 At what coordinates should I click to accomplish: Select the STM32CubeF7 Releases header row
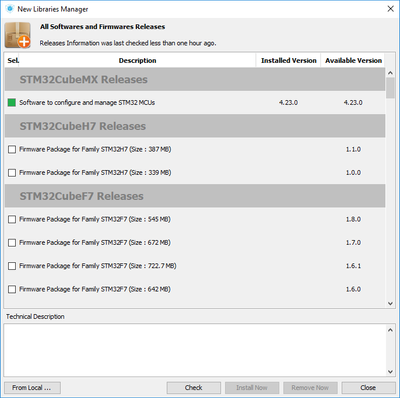[195, 196]
